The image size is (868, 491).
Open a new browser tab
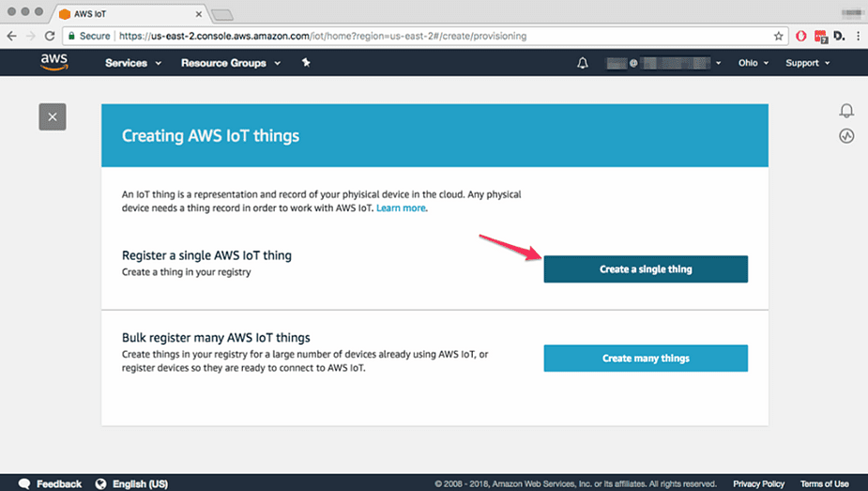click(222, 15)
